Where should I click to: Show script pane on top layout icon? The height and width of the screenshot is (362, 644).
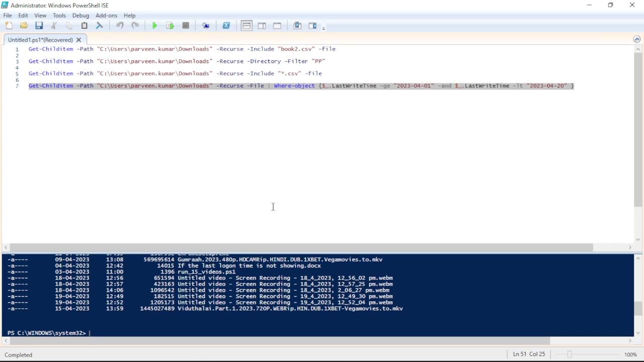247,26
